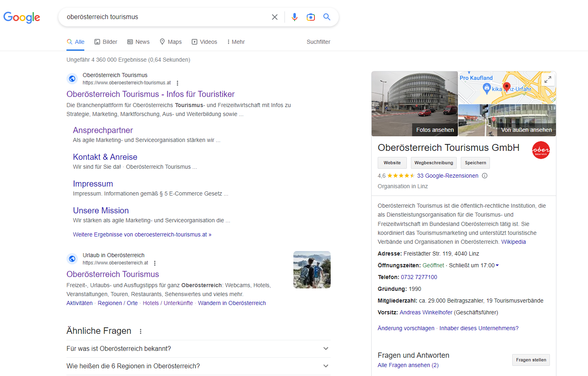Screen dimensions: 588x376
Task: Click the Wegbeschreibung button
Action: [434, 163]
